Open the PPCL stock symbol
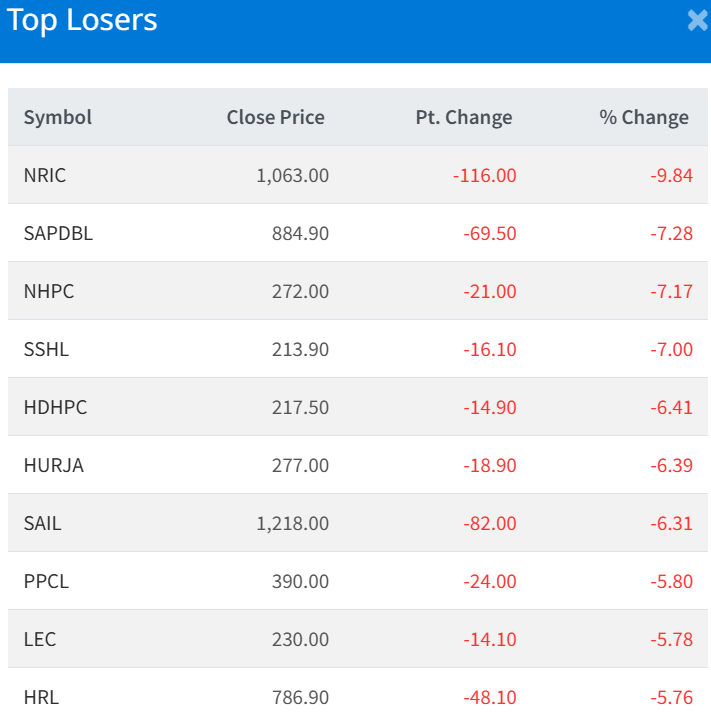The image size is (711, 723). pos(46,581)
